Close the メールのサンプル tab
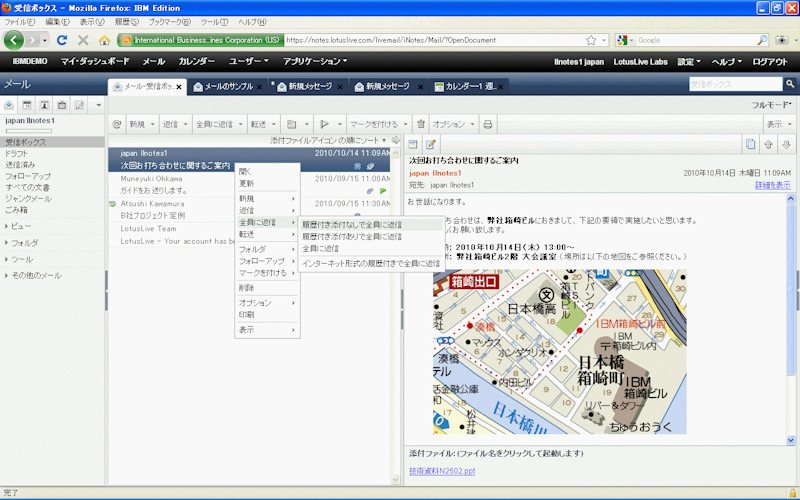The width and height of the screenshot is (800, 500). point(259,87)
